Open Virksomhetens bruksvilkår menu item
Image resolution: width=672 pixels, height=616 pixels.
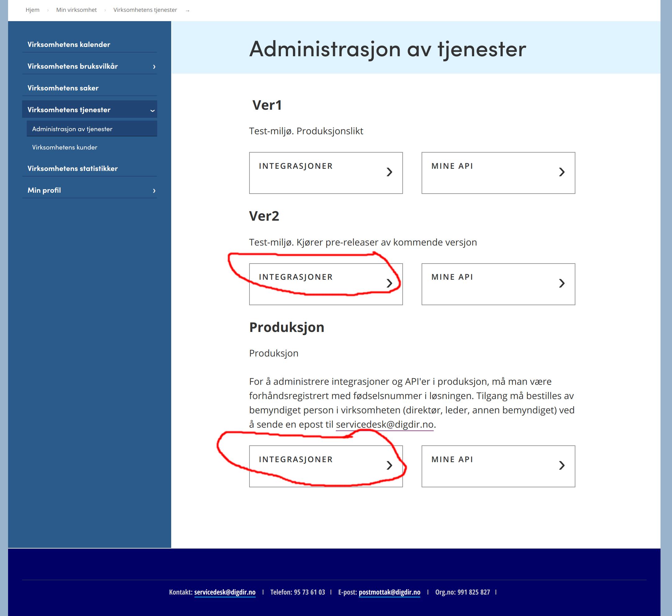(x=89, y=66)
